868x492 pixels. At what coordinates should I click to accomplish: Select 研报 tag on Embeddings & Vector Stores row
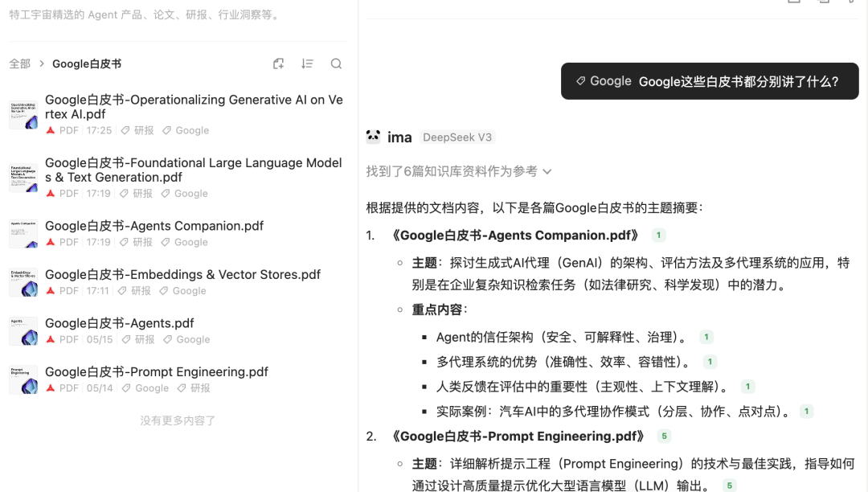point(134,291)
